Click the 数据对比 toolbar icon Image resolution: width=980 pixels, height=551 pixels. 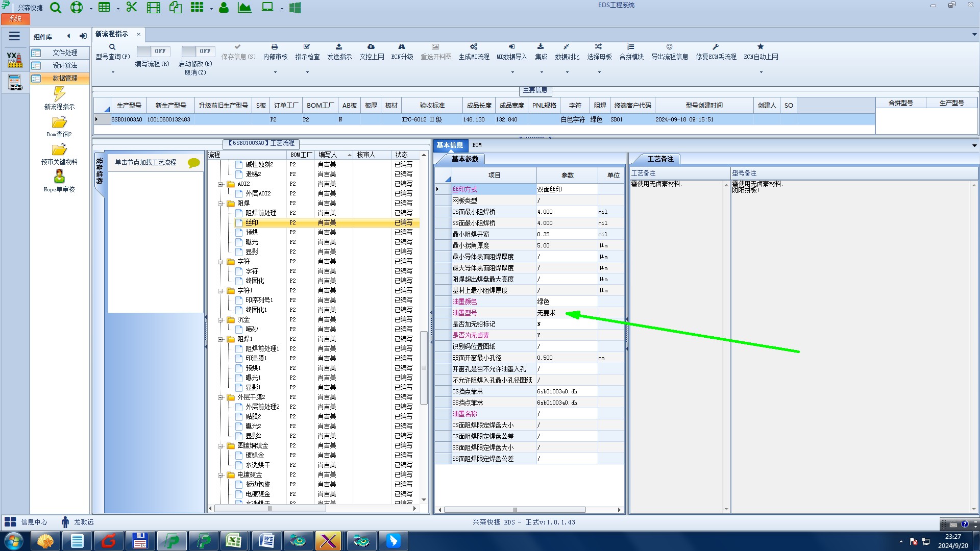pos(567,47)
